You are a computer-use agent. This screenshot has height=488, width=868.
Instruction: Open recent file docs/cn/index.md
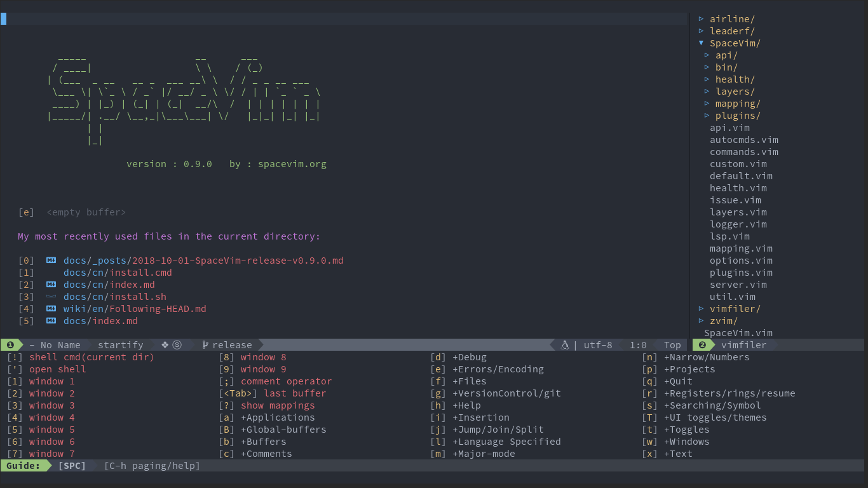coord(109,285)
